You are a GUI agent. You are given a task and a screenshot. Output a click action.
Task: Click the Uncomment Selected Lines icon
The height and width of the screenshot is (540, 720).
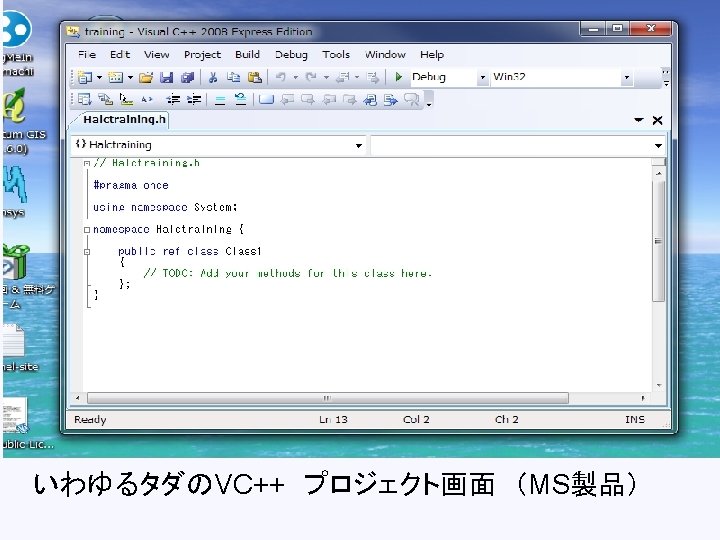point(240,99)
